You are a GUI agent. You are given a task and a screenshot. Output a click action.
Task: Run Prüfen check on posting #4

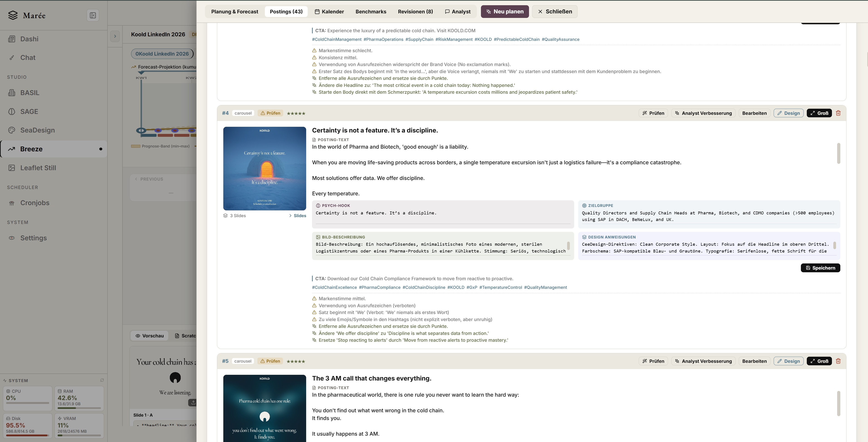[x=653, y=113]
